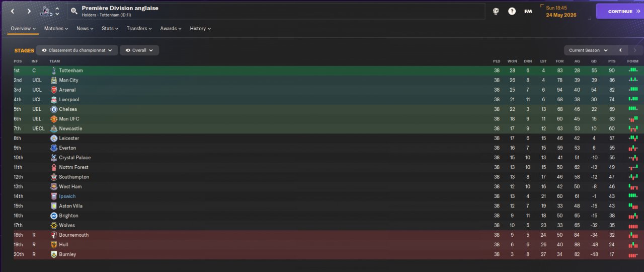The width and height of the screenshot is (644, 272).
Task: Click Liverpool's form bars
Action: 633,99
